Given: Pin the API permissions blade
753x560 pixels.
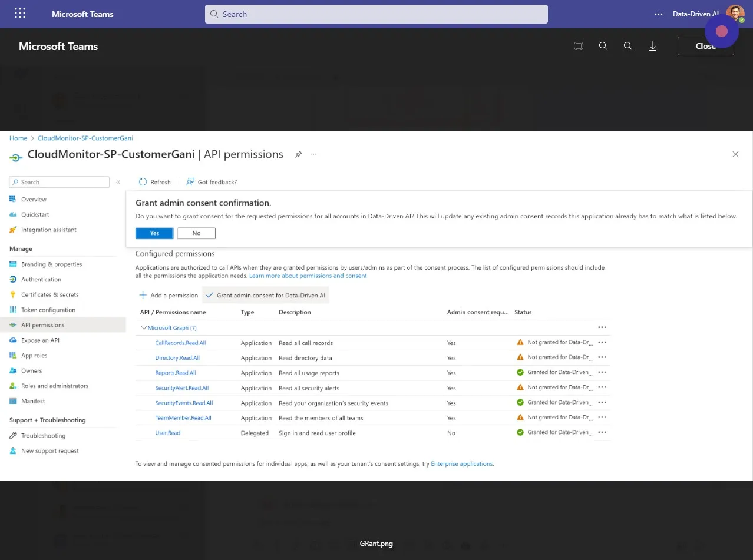Looking at the screenshot, I should point(298,154).
